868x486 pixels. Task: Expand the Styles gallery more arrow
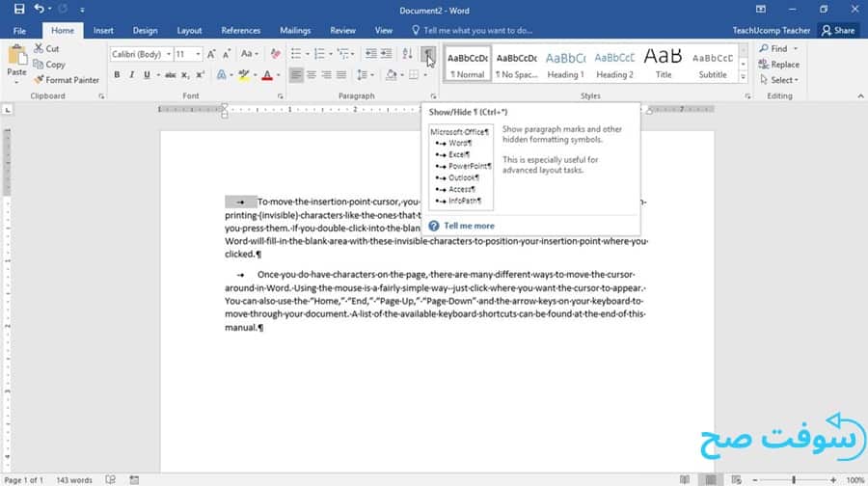point(744,77)
